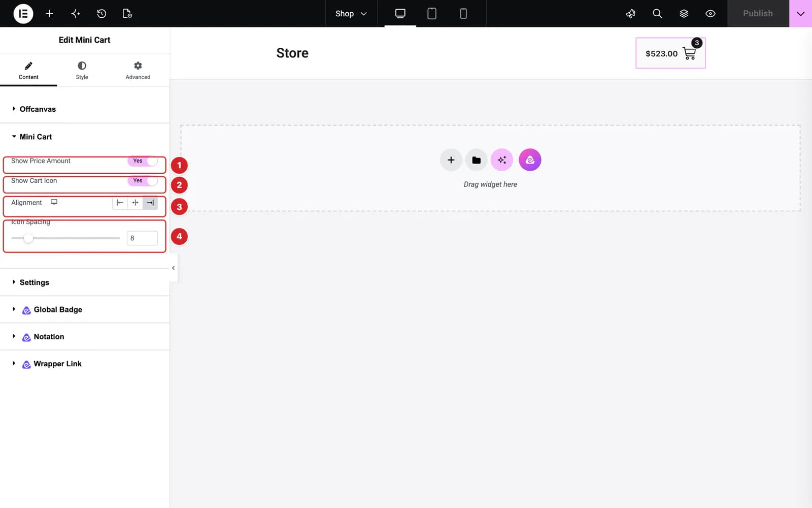Switch to Desktop device view

pyautogui.click(x=400, y=14)
